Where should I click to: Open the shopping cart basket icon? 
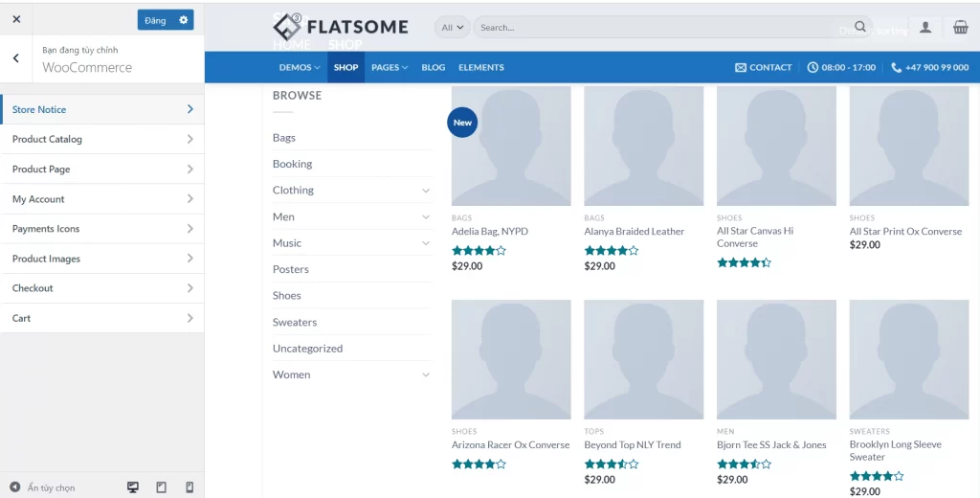coord(960,28)
